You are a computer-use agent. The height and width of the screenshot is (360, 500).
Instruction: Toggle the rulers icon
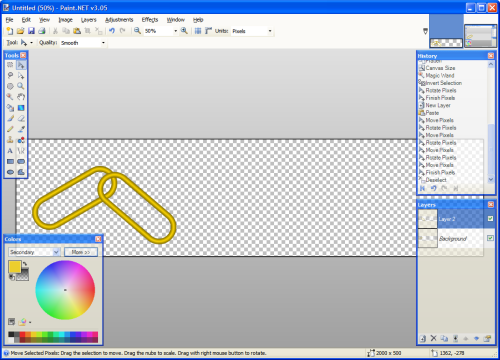tap(208, 31)
